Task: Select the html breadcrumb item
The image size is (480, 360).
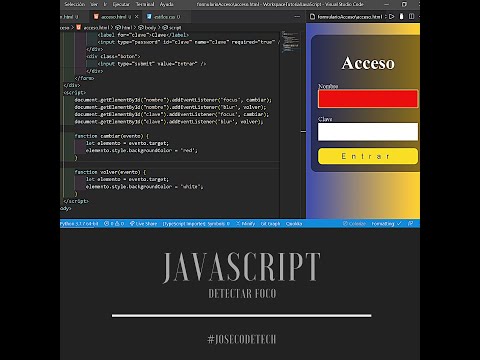Action: (124, 28)
